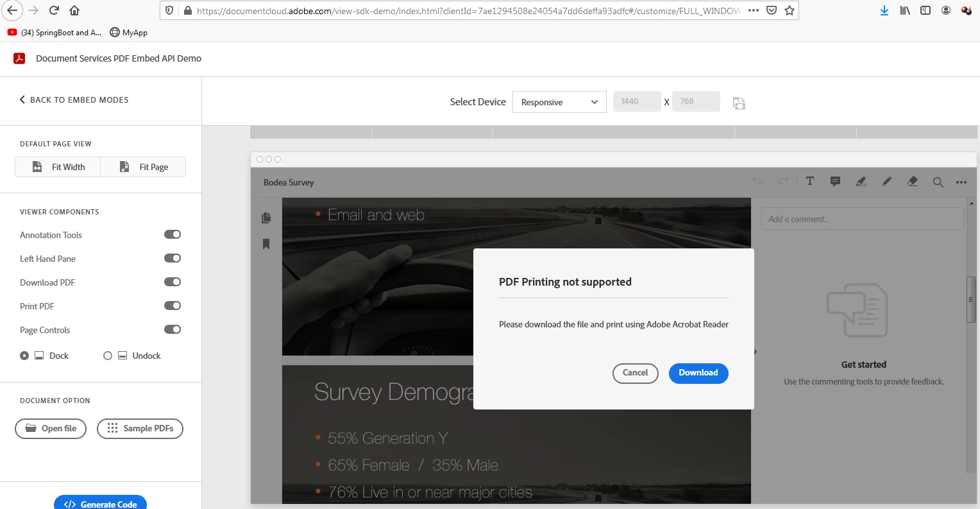Open page thumbnails pane icon
980x509 pixels.
click(266, 218)
